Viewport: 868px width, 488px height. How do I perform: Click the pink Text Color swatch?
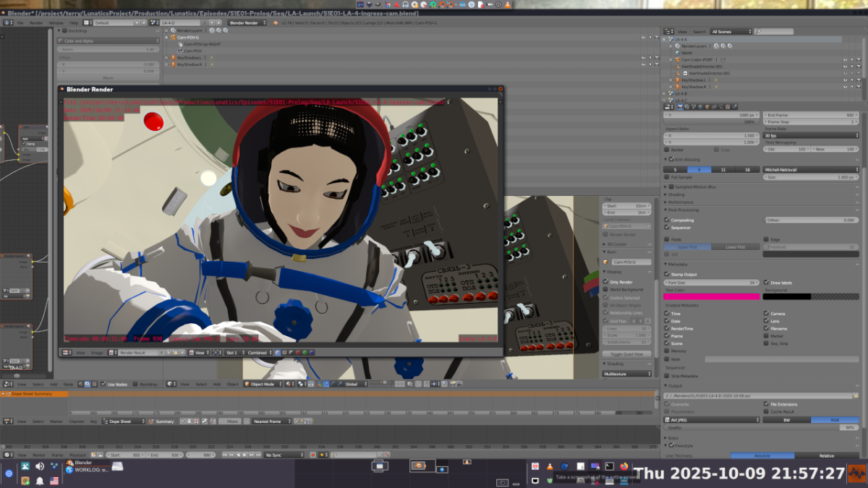click(711, 296)
